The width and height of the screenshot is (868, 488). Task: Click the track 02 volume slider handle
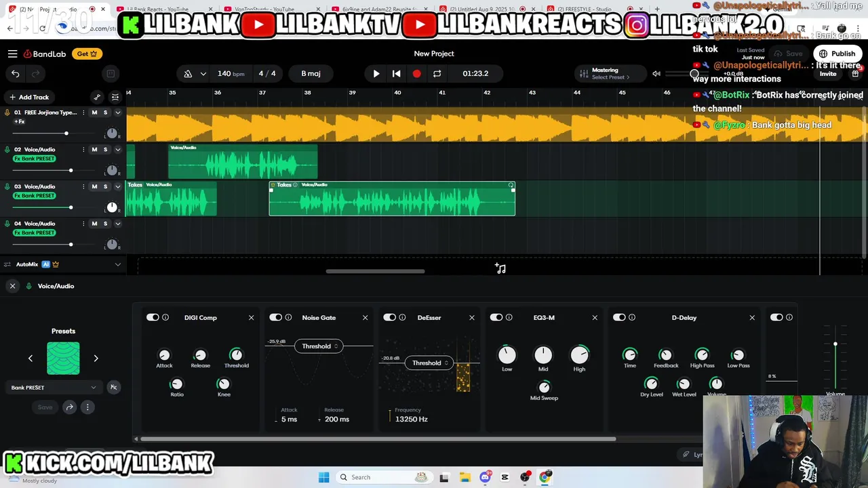tap(71, 170)
